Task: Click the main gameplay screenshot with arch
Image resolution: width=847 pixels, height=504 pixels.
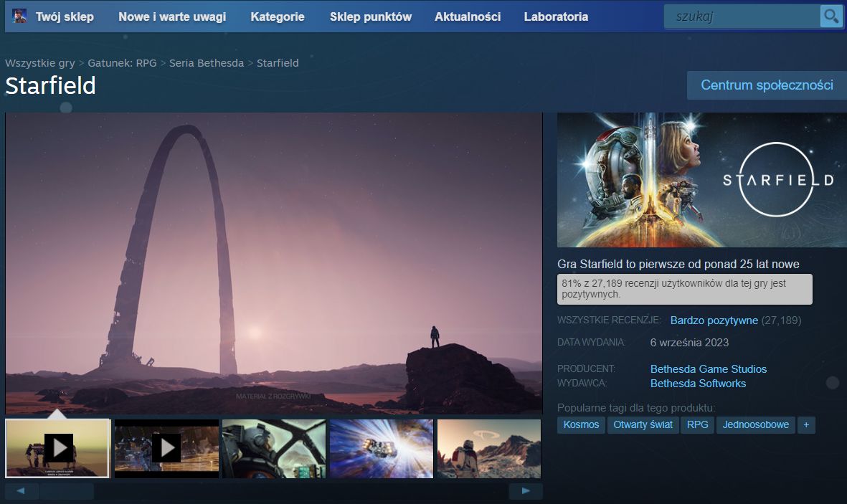Action: pyautogui.click(x=274, y=263)
